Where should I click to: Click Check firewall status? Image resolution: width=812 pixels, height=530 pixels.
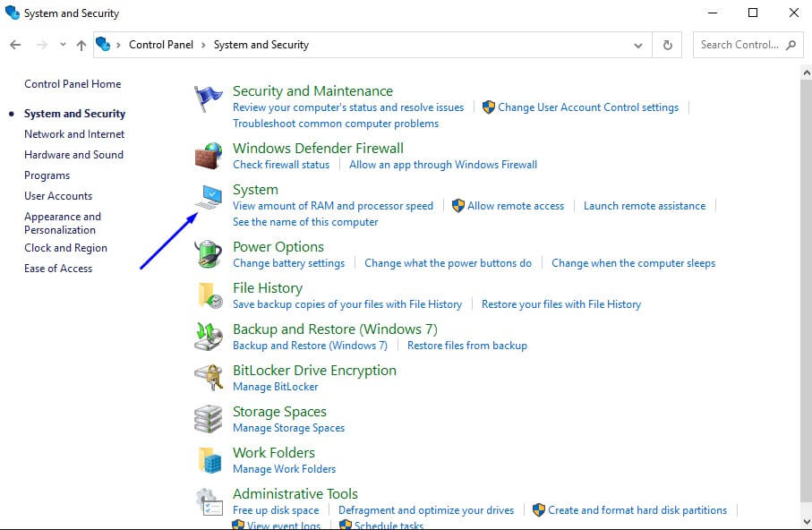[281, 165]
